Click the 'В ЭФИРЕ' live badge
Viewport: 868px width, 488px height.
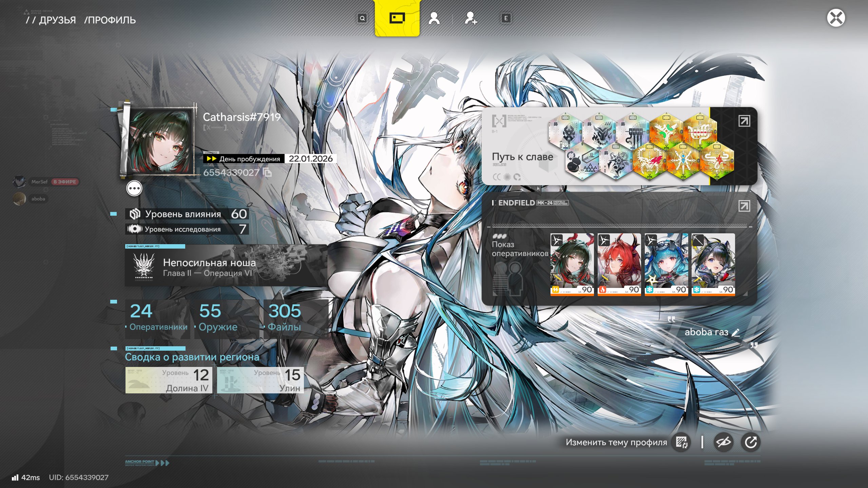(65, 182)
